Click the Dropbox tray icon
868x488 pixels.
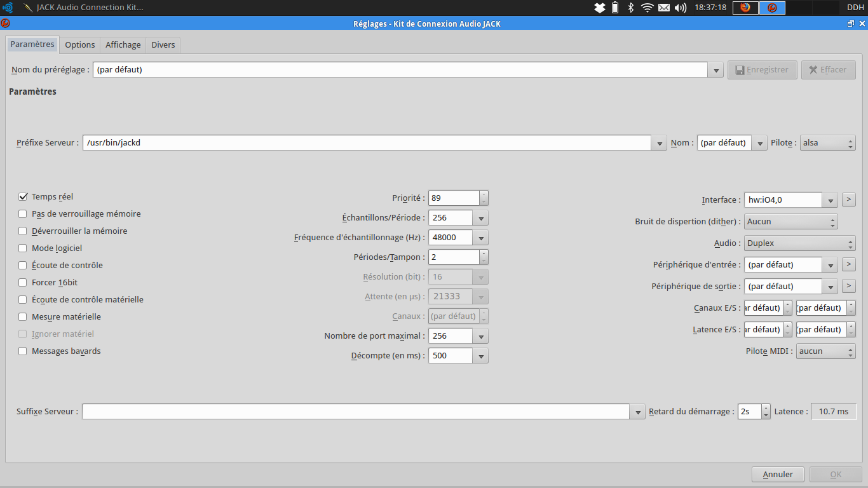click(x=599, y=8)
